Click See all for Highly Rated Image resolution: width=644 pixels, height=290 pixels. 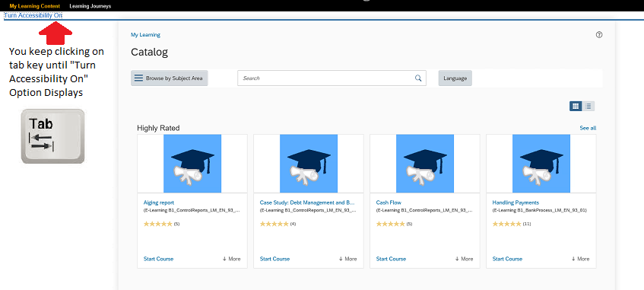point(588,128)
